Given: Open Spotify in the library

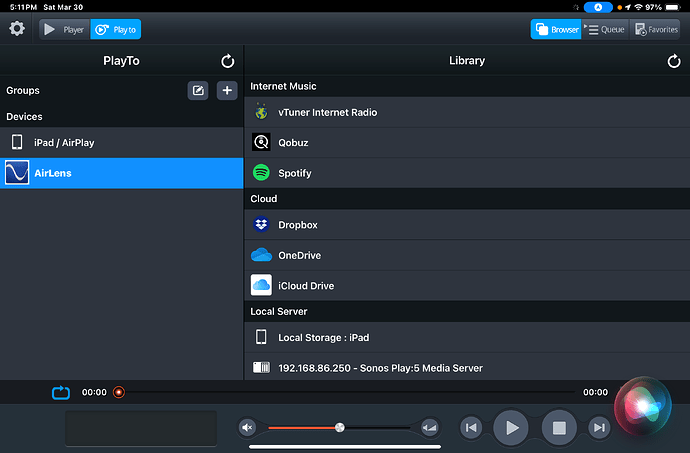Looking at the screenshot, I should [x=467, y=173].
